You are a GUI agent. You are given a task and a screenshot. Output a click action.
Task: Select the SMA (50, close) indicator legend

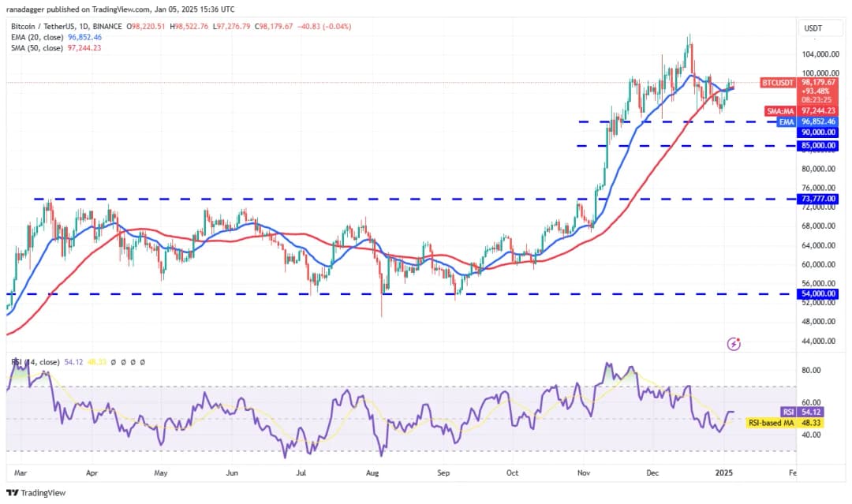[54, 47]
